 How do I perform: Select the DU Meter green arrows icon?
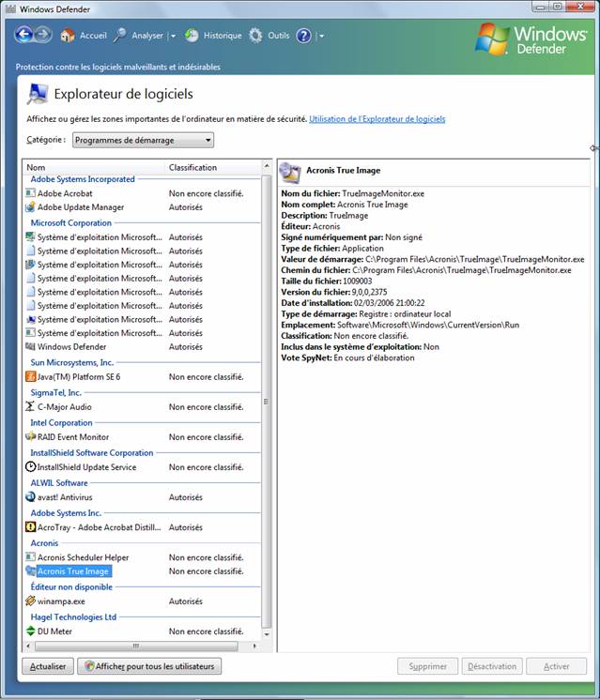click(30, 631)
